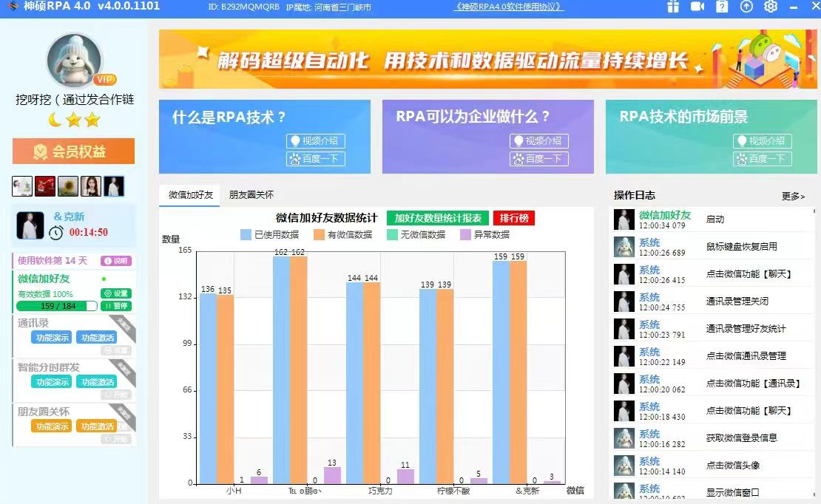The width and height of the screenshot is (821, 504).
Task: Click the avatar in 点击微信通讯录管理 log row
Action: pos(624,356)
